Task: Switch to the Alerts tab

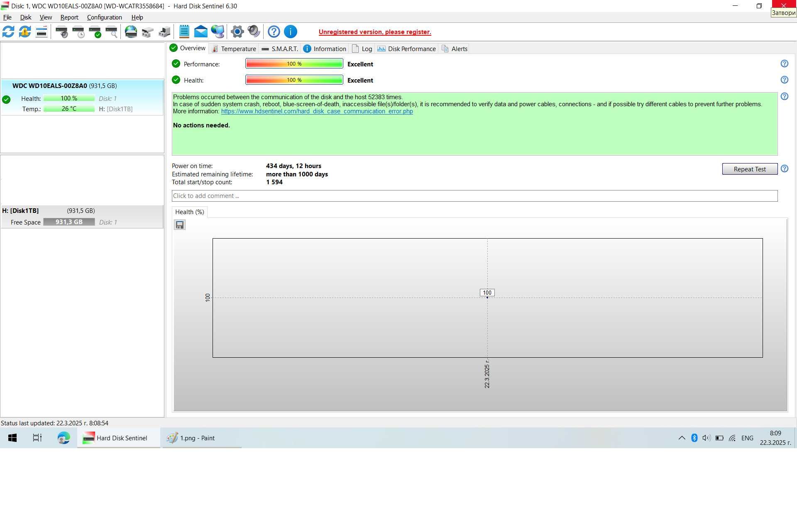Action: point(455,49)
